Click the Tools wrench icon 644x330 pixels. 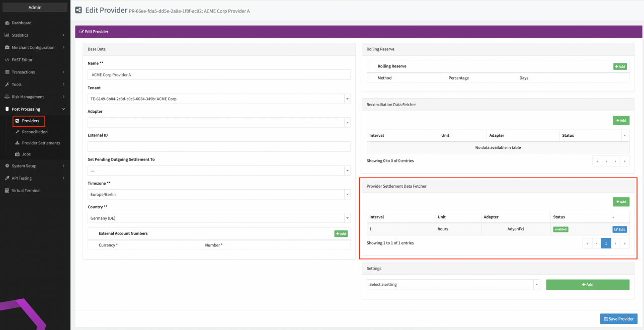pyautogui.click(x=7, y=85)
